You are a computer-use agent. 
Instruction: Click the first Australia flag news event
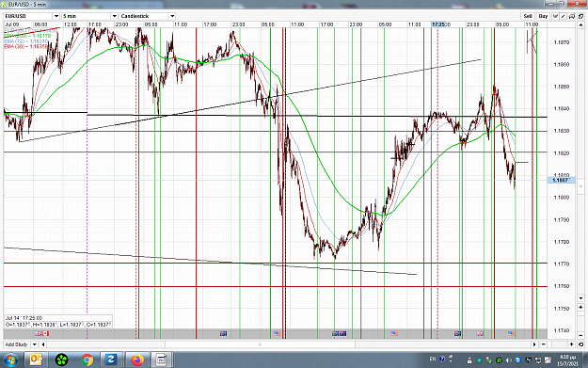[x=224, y=333]
